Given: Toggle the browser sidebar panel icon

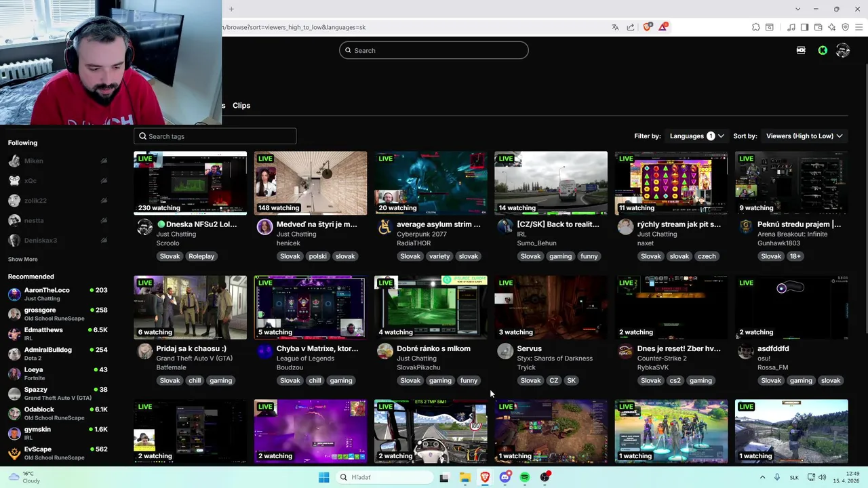Looking at the screenshot, I should click(x=805, y=27).
